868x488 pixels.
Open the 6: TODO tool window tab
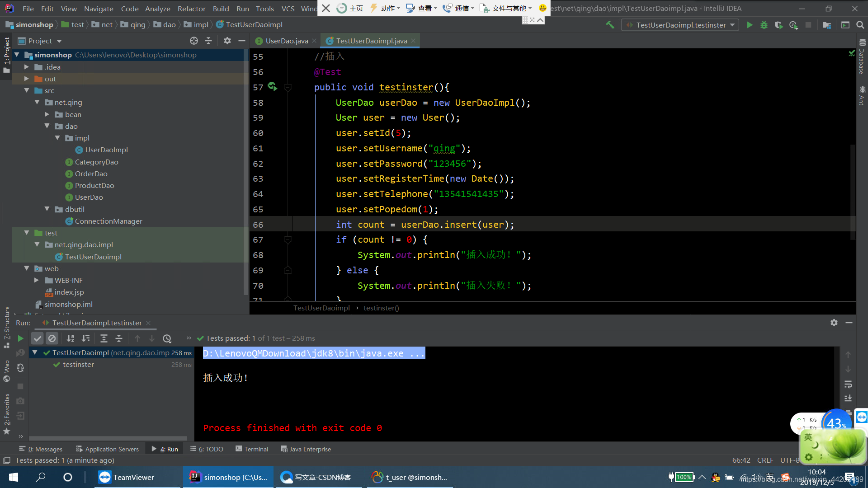pos(207,449)
